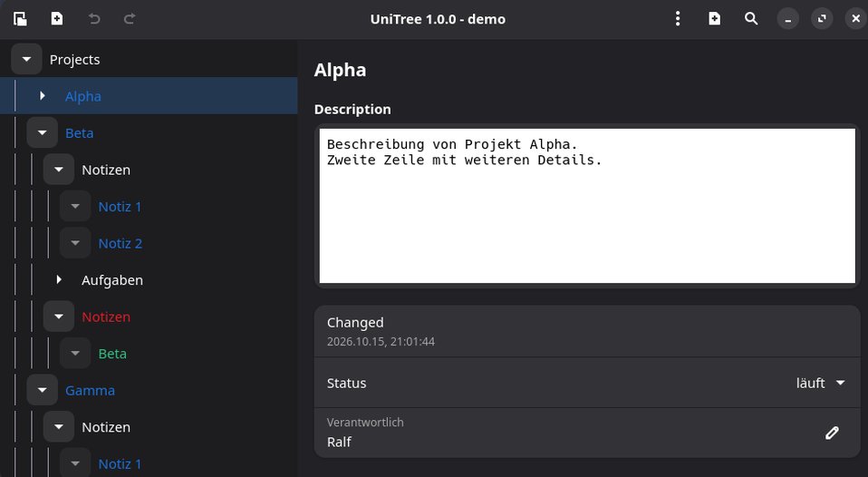The width and height of the screenshot is (868, 477).
Task: Collapse Notizen under the blue Beta node
Action: (59, 170)
